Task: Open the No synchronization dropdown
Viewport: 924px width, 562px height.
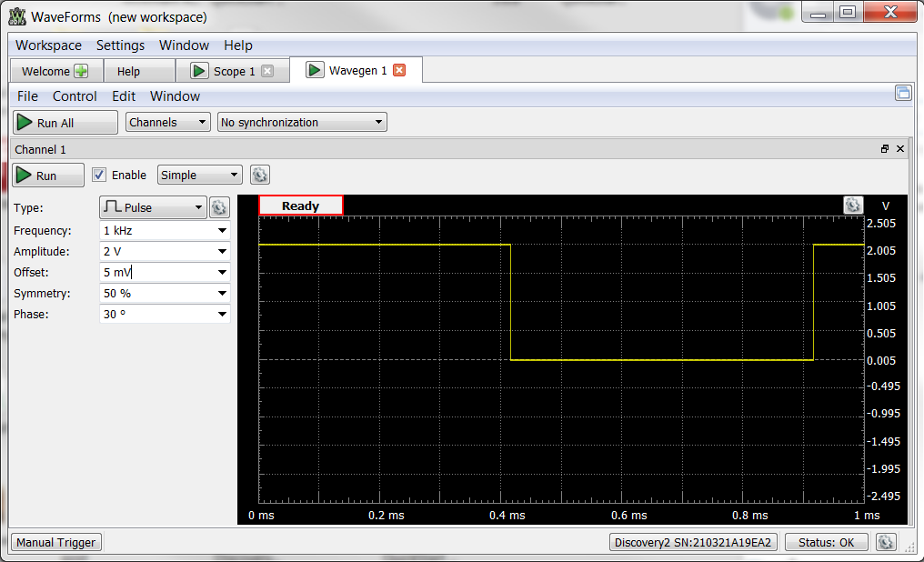Action: (300, 121)
